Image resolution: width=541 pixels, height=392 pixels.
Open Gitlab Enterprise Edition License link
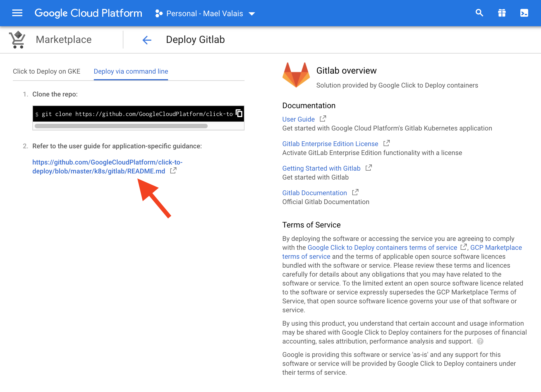[x=330, y=144]
